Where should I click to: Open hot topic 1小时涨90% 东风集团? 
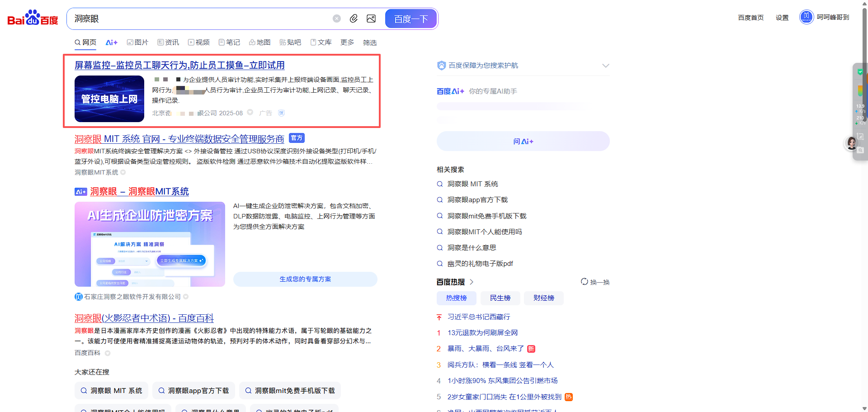click(502, 380)
